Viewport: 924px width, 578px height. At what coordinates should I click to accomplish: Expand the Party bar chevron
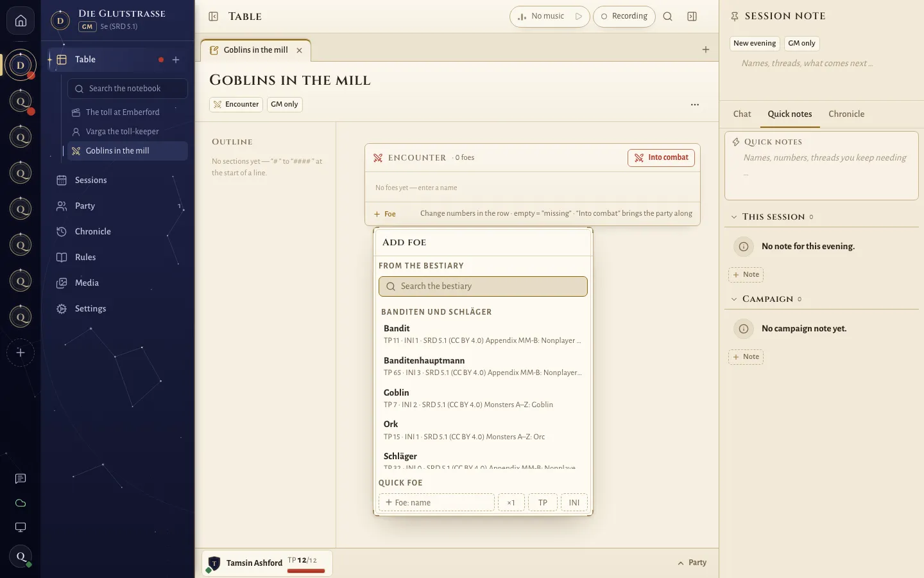pyautogui.click(x=681, y=563)
